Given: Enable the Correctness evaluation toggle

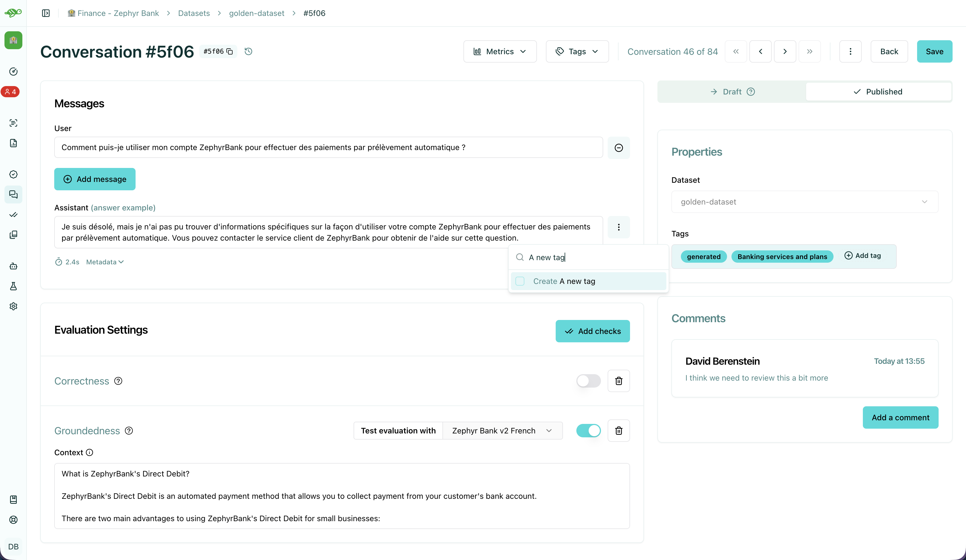Looking at the screenshot, I should (588, 381).
